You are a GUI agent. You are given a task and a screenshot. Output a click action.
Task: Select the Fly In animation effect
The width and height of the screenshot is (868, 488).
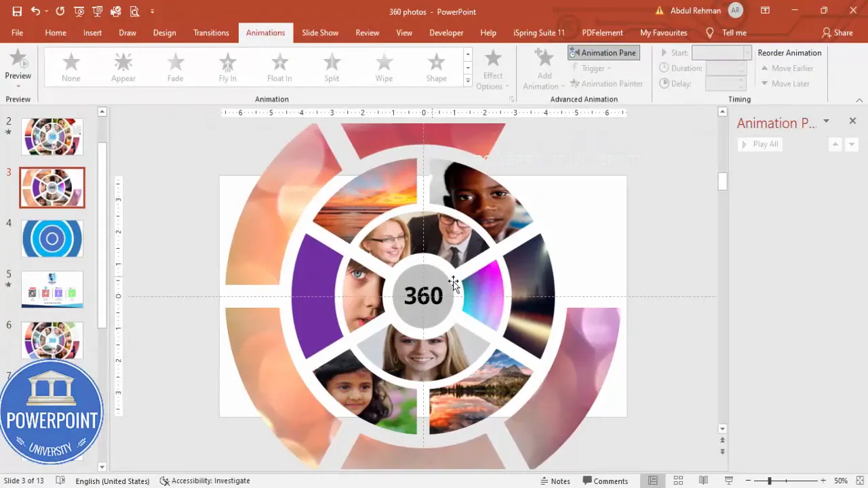(228, 68)
